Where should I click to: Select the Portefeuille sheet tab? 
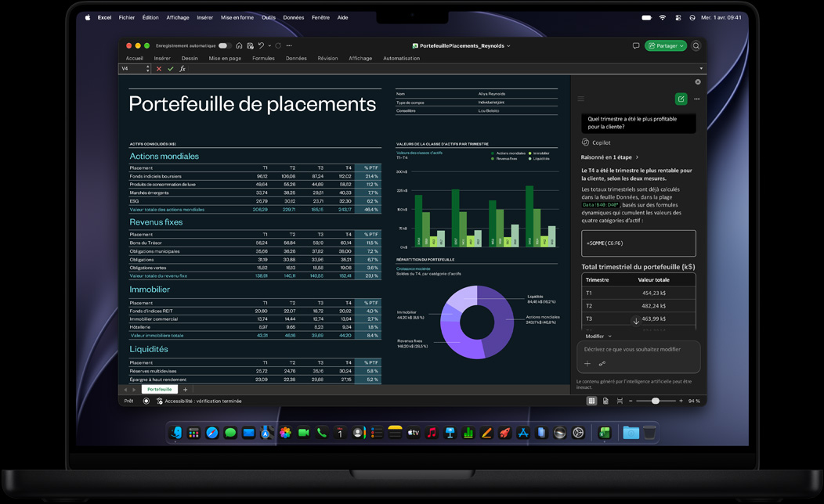pyautogui.click(x=160, y=390)
